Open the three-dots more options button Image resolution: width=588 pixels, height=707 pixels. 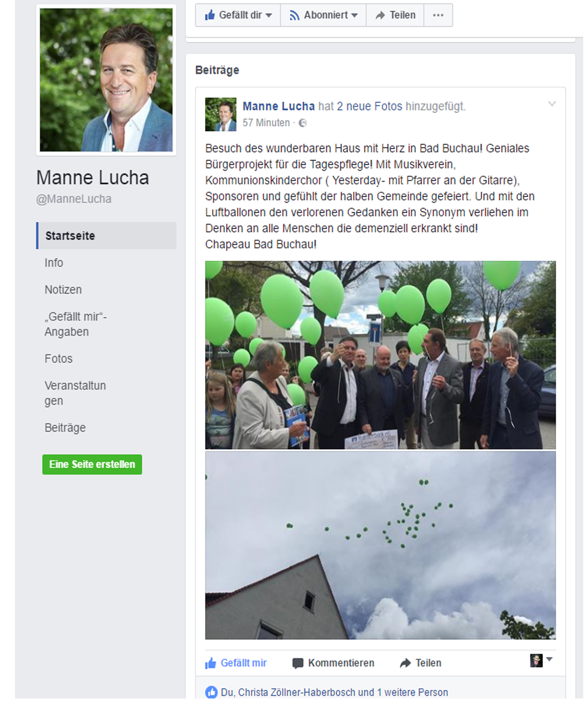pos(438,15)
